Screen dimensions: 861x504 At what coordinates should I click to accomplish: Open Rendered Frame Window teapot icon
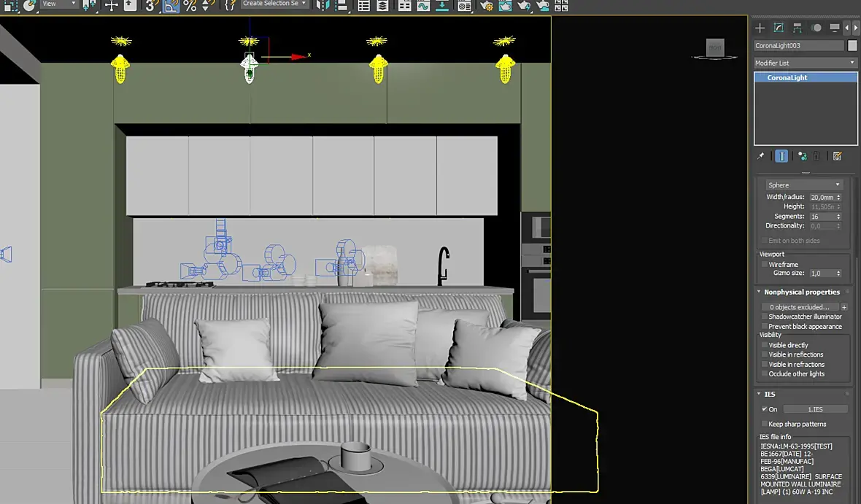505,6
